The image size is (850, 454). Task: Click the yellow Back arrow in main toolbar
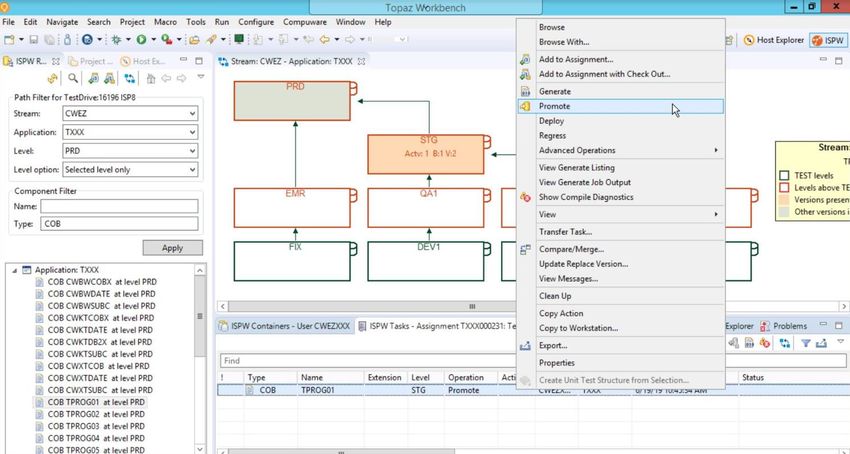[x=324, y=40]
